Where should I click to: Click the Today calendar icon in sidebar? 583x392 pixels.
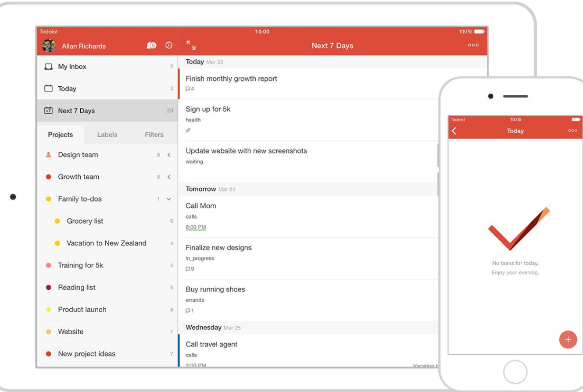pos(48,89)
